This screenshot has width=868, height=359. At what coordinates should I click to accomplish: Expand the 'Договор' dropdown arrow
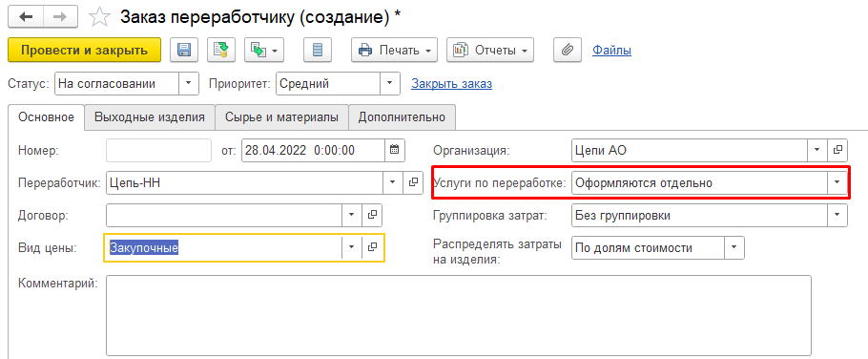(x=351, y=216)
